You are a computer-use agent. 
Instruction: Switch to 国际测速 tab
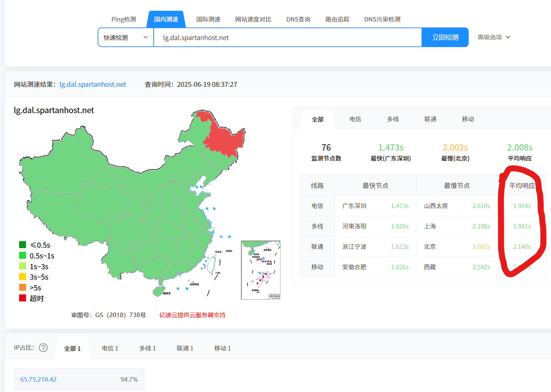click(208, 19)
